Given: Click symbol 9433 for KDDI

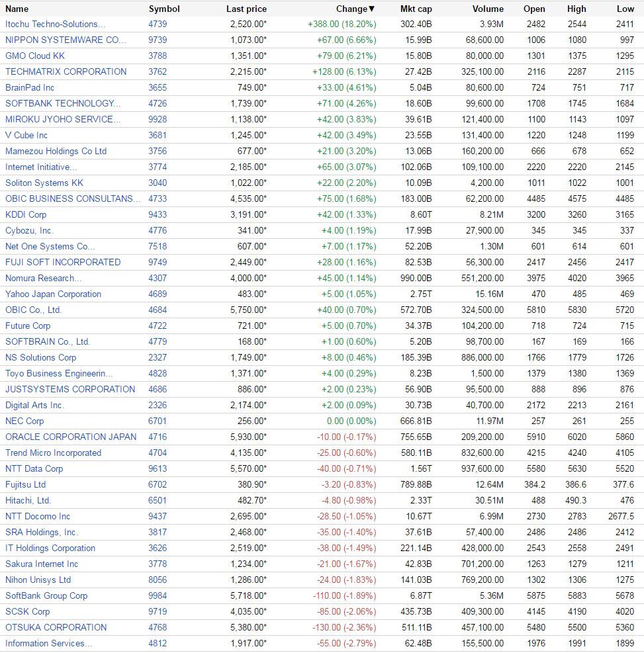Looking at the screenshot, I should 158,214.
